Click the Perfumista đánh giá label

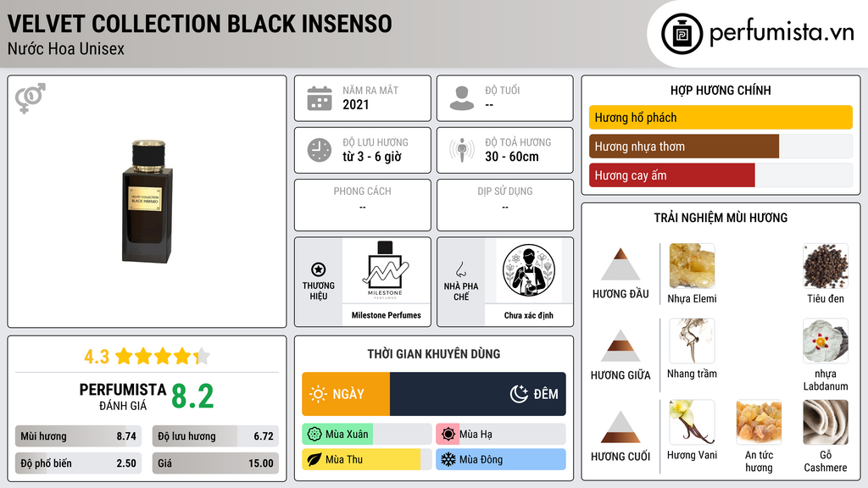tap(123, 396)
